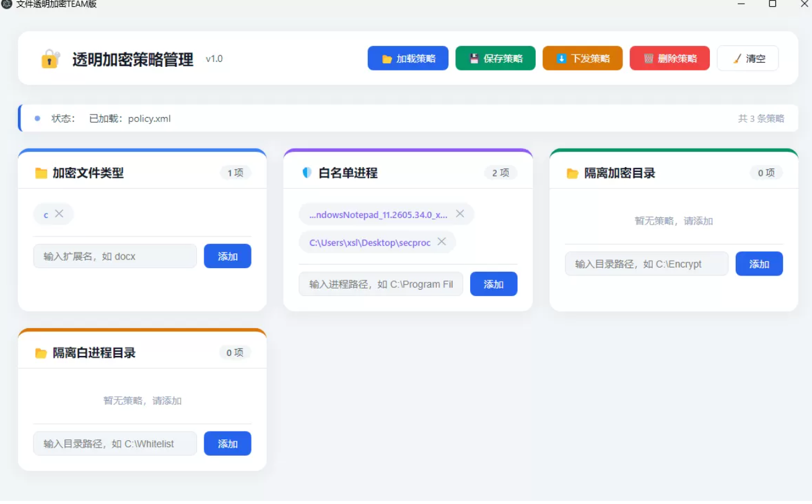
Task: Click the 隔离白进程目录 card title
Action: [x=94, y=353]
